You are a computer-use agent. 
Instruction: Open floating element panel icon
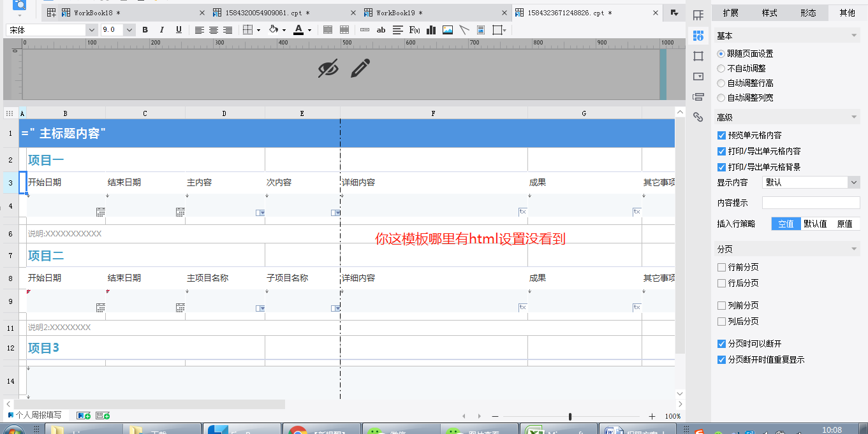click(698, 56)
